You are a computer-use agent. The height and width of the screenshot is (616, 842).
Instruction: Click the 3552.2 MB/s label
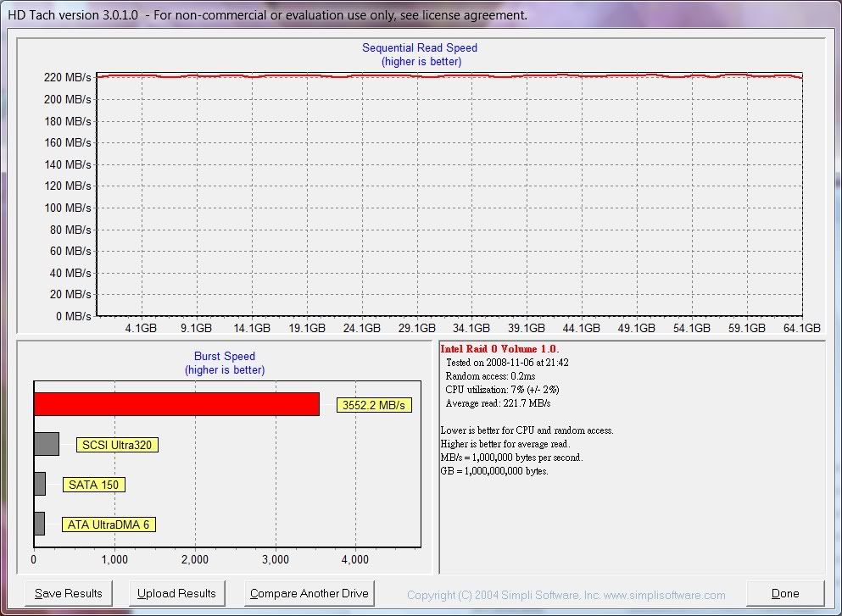(x=374, y=405)
